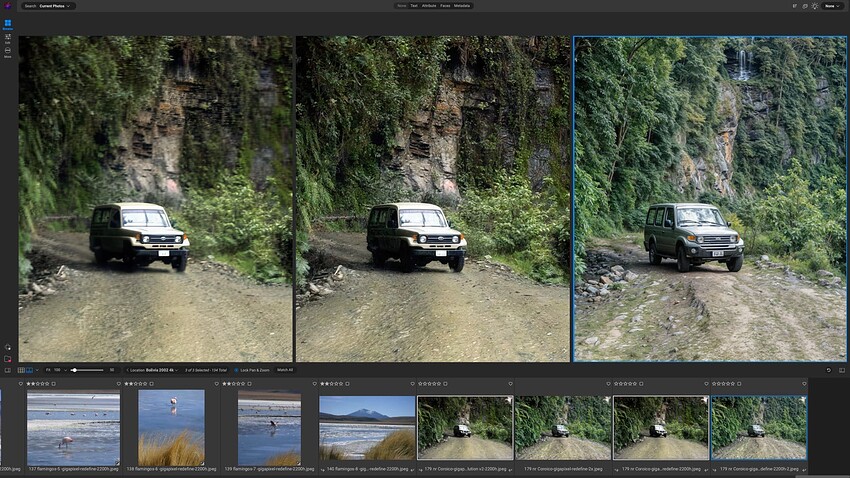
Task: Open the More modules icon
Action: pos(8,52)
